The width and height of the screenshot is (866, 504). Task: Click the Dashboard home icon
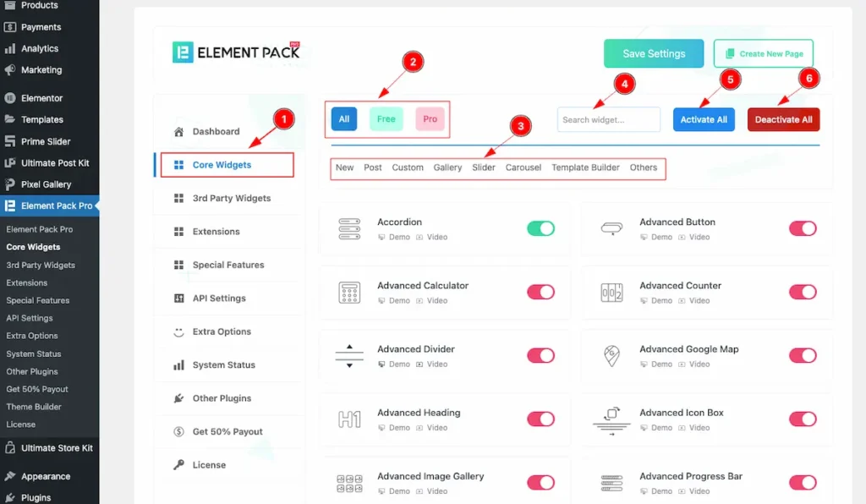(178, 132)
